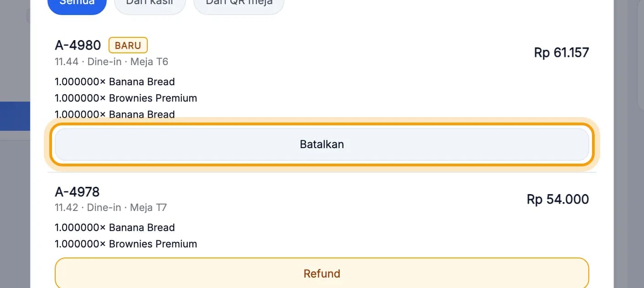The image size is (644, 288).
Task: Click the BARU badge on order A-4980
Action: [x=128, y=46]
